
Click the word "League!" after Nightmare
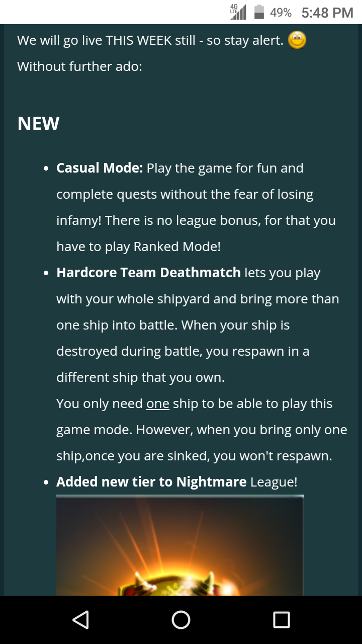tap(274, 482)
